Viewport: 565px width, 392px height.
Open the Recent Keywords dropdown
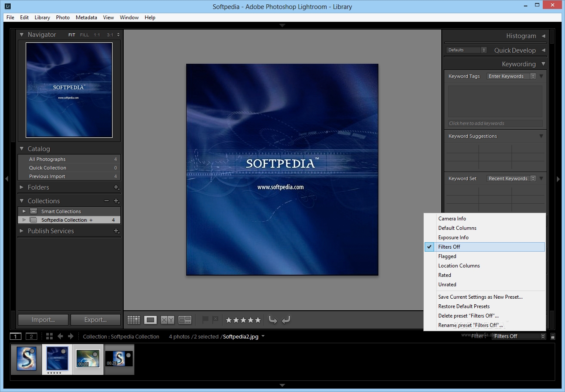click(511, 178)
